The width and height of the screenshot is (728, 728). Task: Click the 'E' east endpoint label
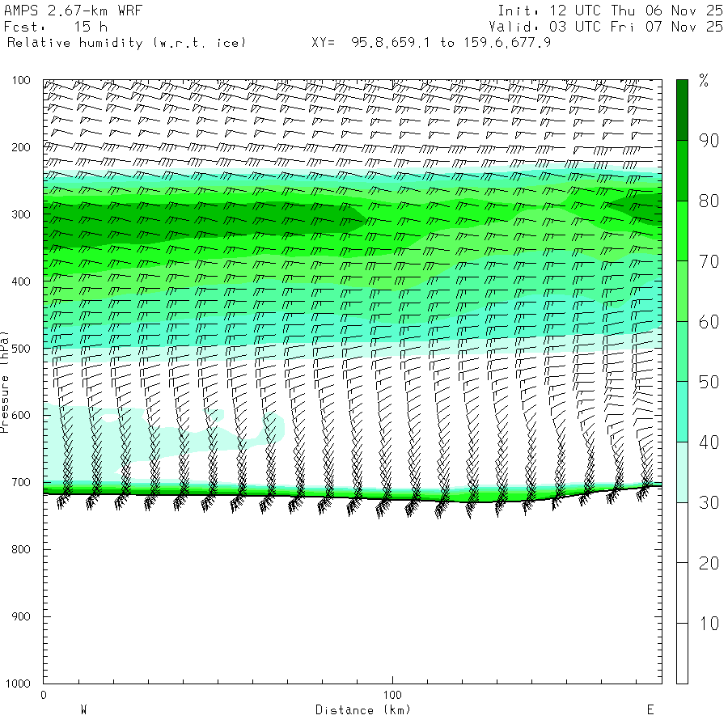[x=650, y=710]
